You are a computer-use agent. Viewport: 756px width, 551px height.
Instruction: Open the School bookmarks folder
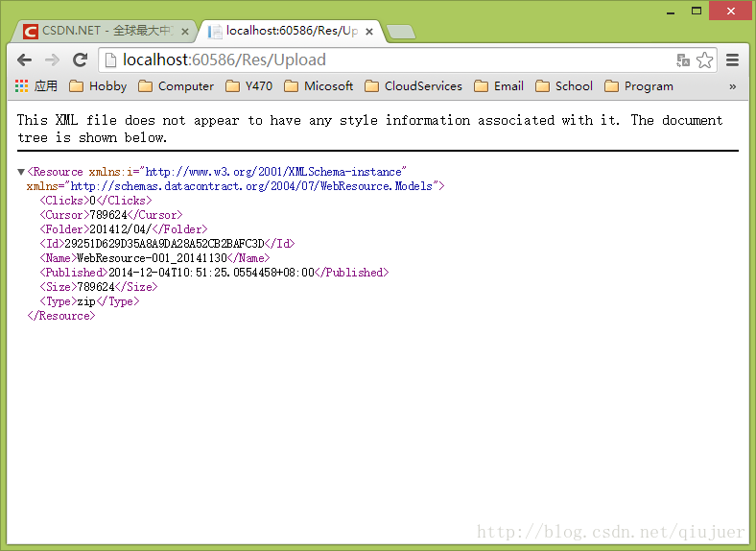(x=564, y=86)
